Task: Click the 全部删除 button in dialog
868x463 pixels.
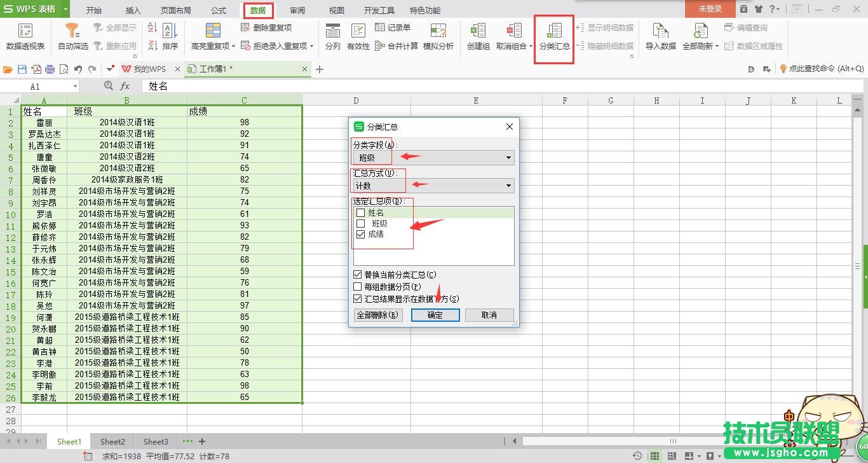Action: pos(378,315)
